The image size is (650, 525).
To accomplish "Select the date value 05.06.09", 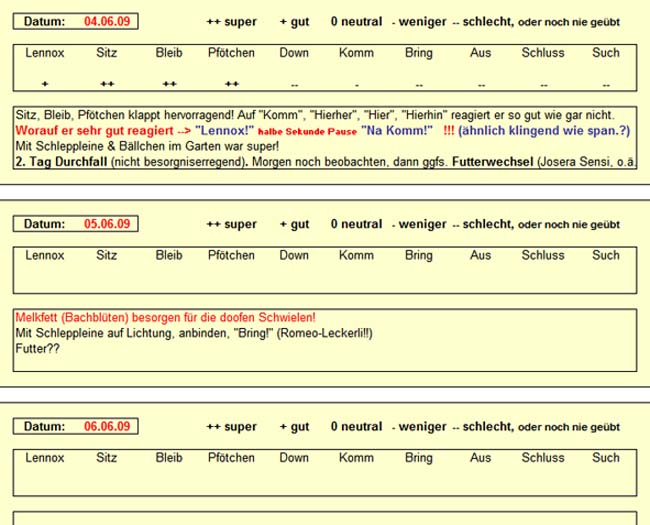I will pos(107,224).
